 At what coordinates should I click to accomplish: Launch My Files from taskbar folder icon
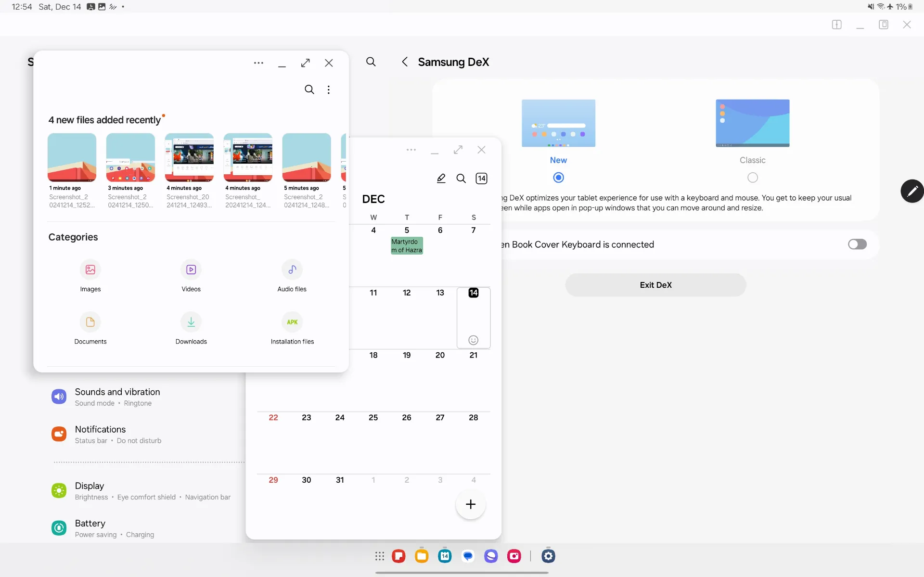pyautogui.click(x=422, y=556)
